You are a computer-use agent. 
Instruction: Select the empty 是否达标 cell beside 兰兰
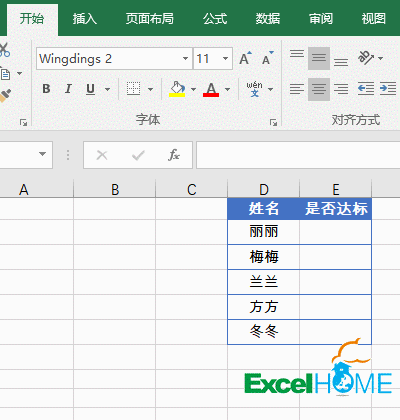point(336,282)
